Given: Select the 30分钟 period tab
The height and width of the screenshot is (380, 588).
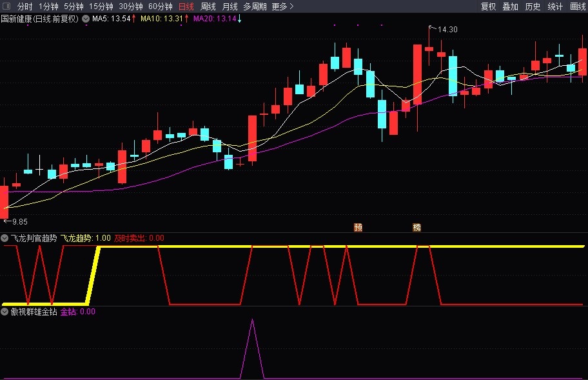Looking at the screenshot, I should pos(131,6).
